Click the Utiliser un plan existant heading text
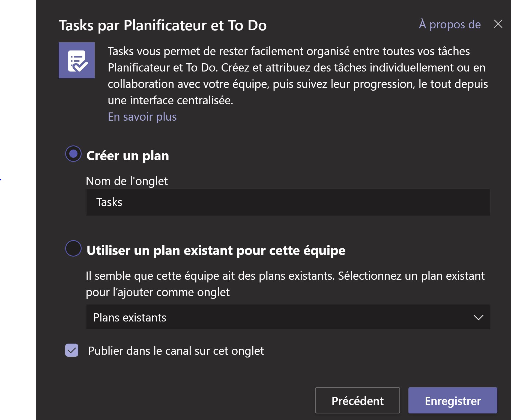Image resolution: width=511 pixels, height=420 pixels. [x=216, y=250]
